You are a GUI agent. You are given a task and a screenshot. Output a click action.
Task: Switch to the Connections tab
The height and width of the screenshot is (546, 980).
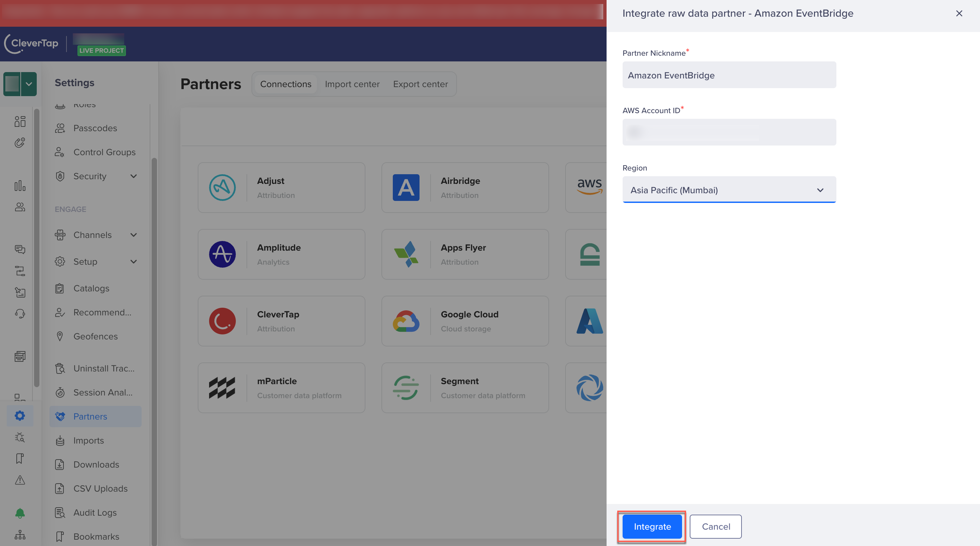[286, 84]
